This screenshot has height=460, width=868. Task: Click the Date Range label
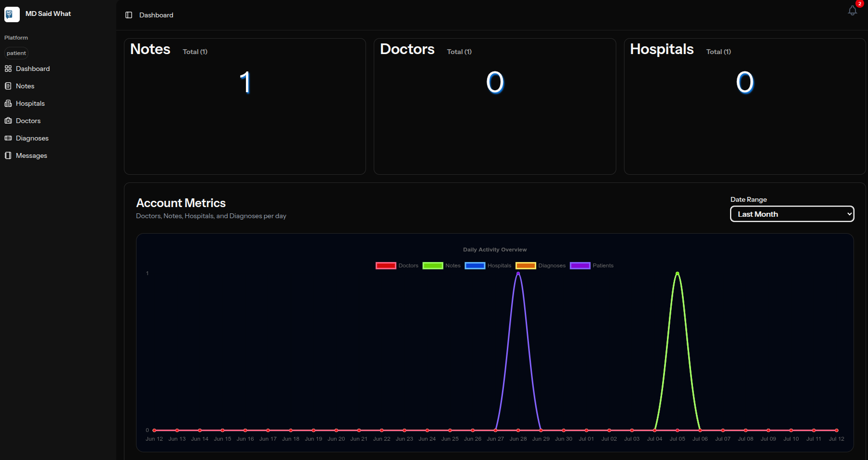coord(748,199)
